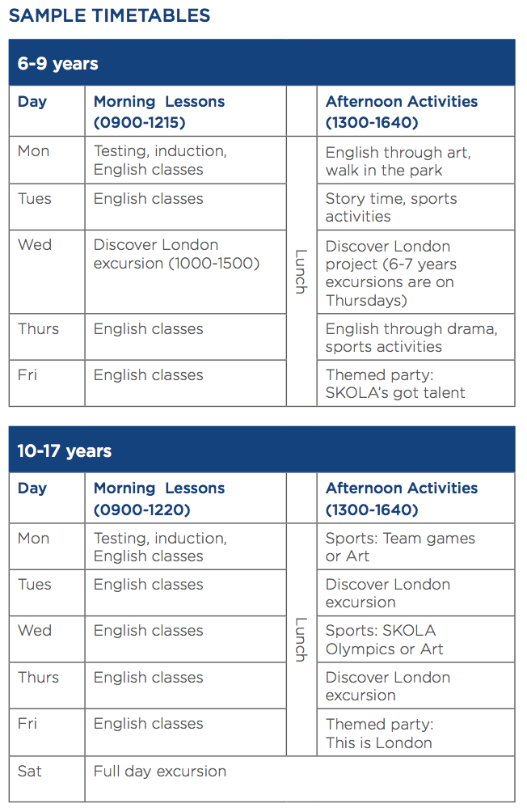Click the "Morning Lessons (0900-1215)" column header

(x=159, y=112)
